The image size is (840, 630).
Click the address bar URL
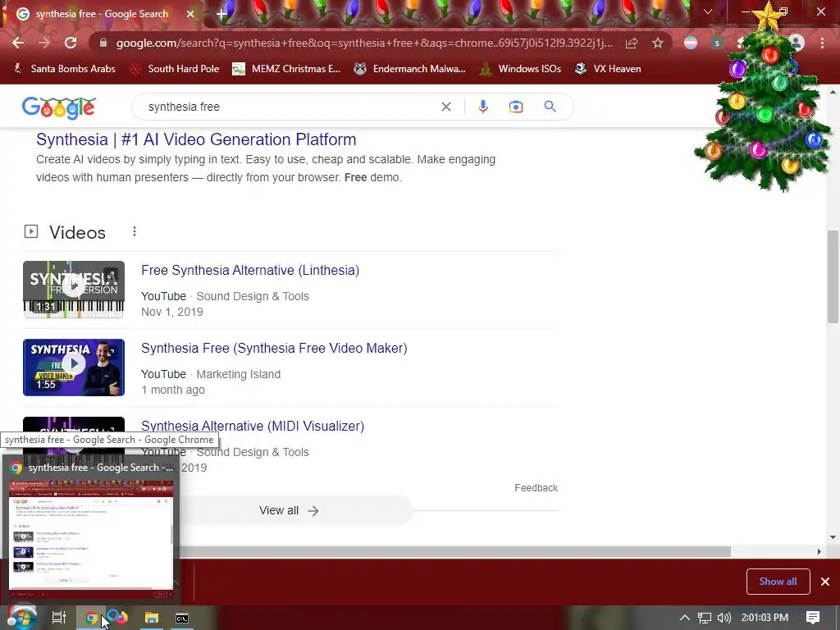pos(364,43)
